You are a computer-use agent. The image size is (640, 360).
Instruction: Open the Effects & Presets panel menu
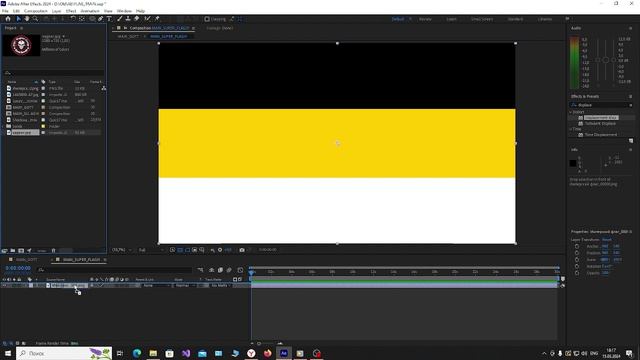pyautogui.click(x=631, y=96)
